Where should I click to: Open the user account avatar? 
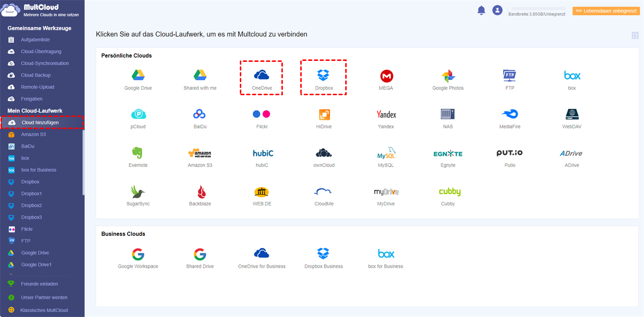[x=497, y=10]
